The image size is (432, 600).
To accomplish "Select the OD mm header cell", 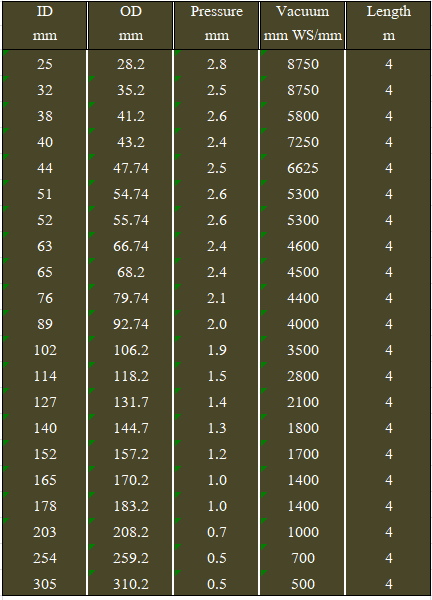I will 130,25.
